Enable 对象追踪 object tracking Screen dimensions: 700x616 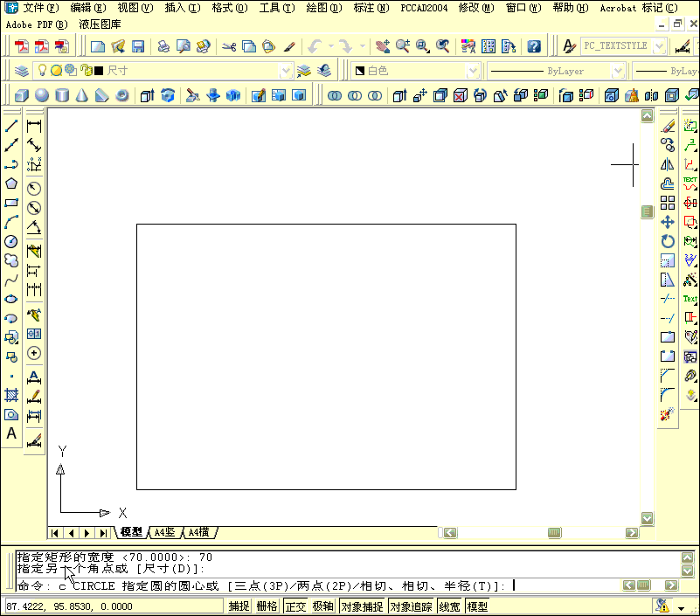[x=409, y=606]
